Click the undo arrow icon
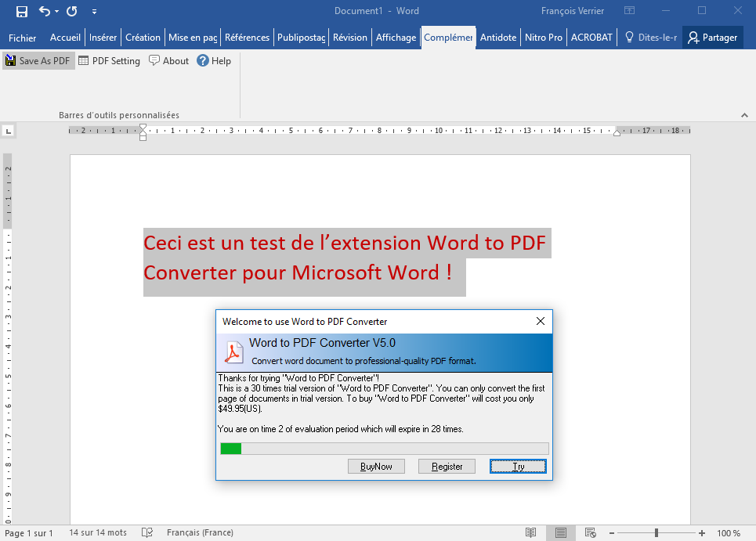This screenshot has width=756, height=541. (45, 11)
